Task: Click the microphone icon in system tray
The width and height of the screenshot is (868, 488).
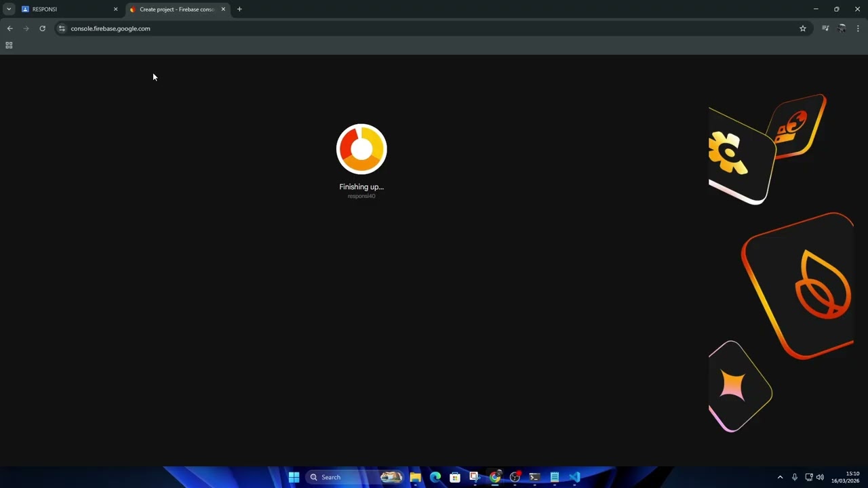Action: click(795, 477)
